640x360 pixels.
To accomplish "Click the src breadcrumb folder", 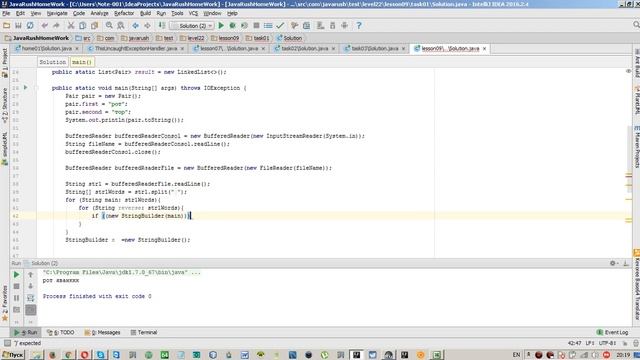I will click(x=83, y=38).
